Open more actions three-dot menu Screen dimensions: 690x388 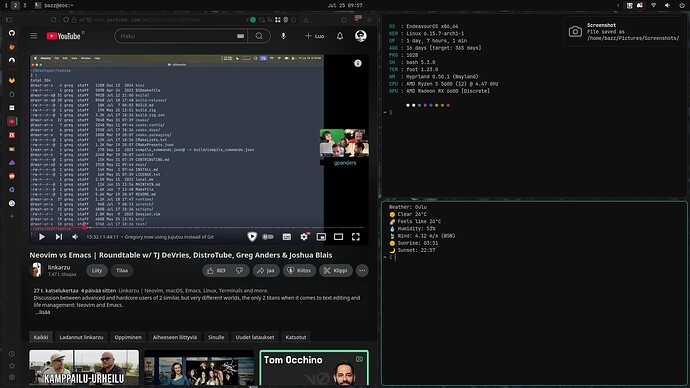[362, 271]
